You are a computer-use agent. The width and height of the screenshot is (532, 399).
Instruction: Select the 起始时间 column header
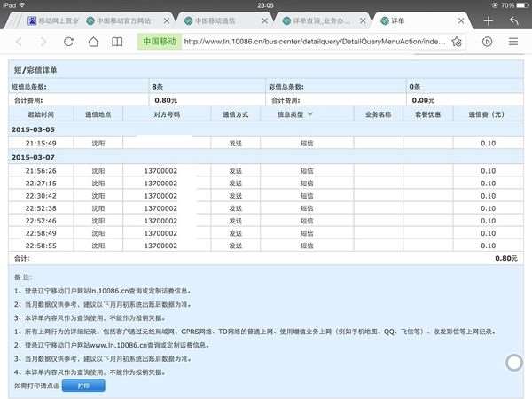tap(41, 114)
